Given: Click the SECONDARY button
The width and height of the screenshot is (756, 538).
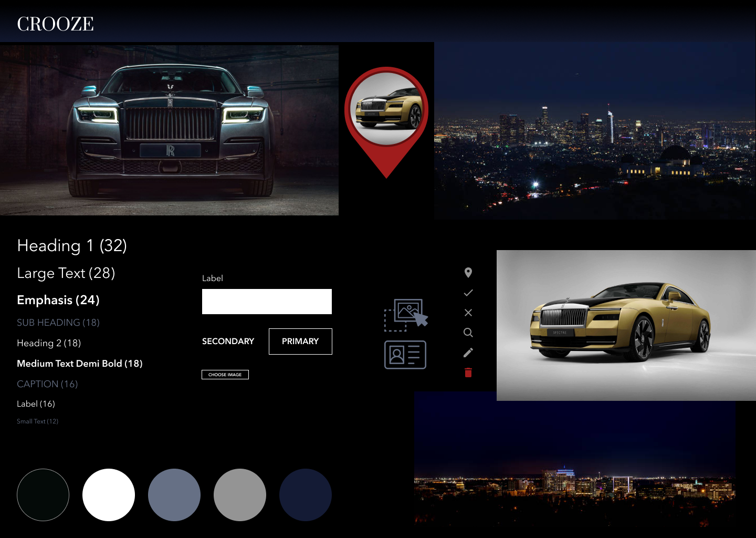Looking at the screenshot, I should (x=228, y=342).
